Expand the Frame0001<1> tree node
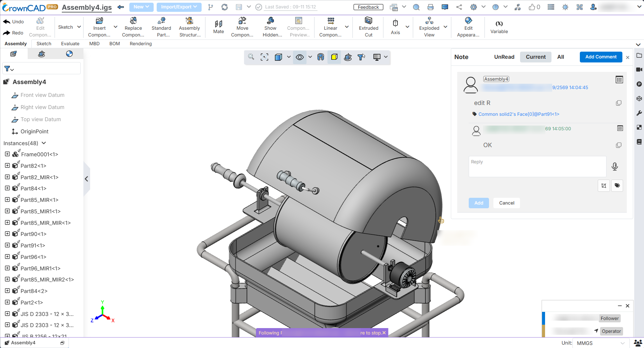 (7, 154)
